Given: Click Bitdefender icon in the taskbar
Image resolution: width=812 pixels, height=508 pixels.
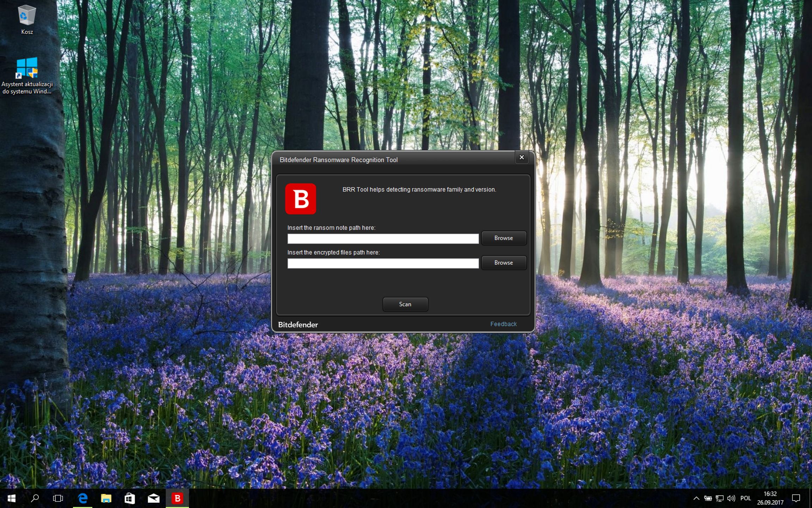Looking at the screenshot, I should pyautogui.click(x=177, y=498).
